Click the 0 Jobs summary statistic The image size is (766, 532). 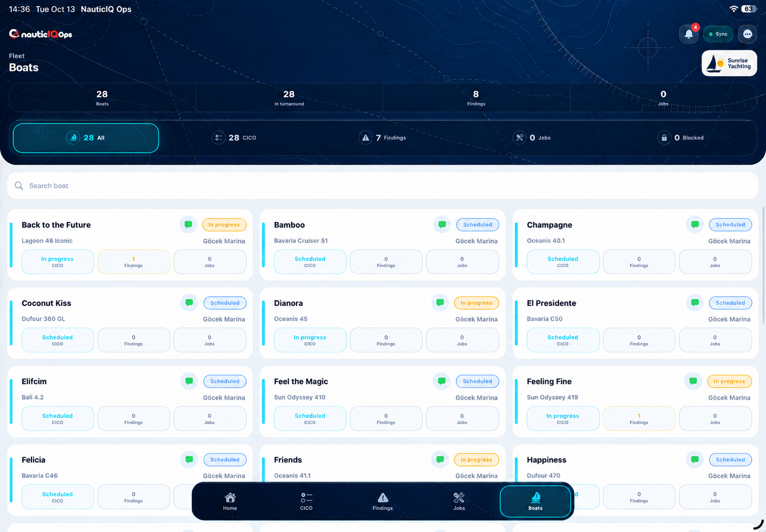(663, 98)
